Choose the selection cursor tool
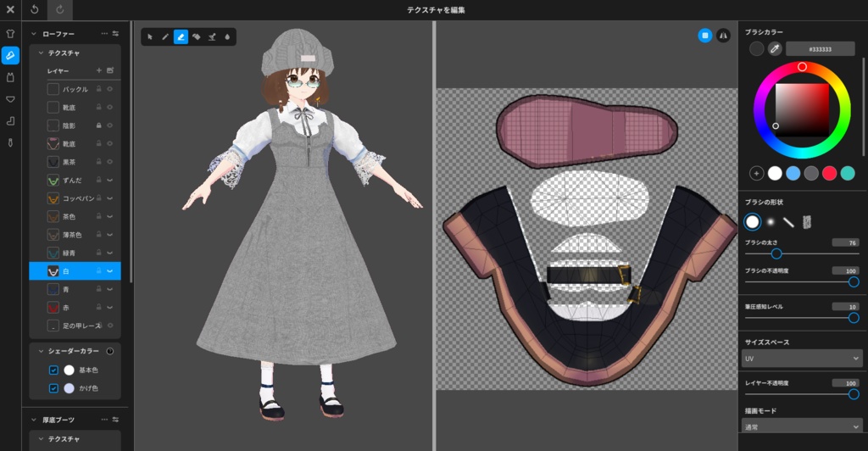The width and height of the screenshot is (868, 451). point(149,37)
